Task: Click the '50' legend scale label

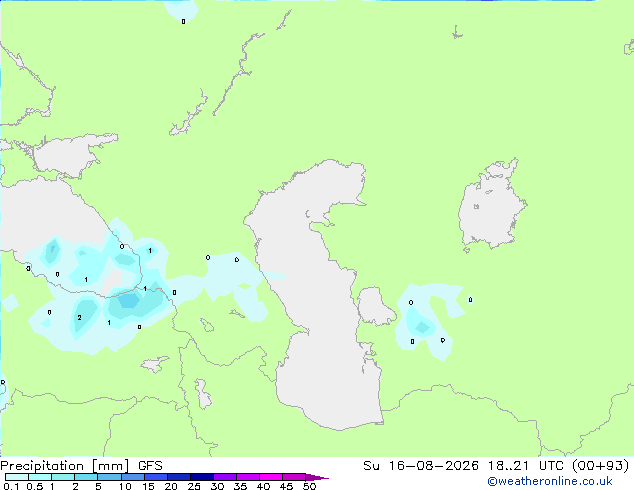Action: coord(309,486)
